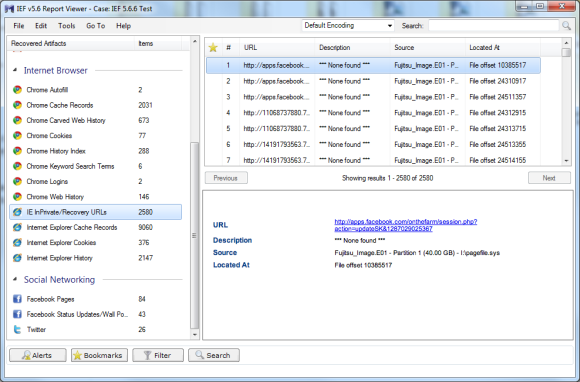Screen dimensions: 580x382
Task: Click the Internet Explorer Cookies icon
Action: pos(17,243)
